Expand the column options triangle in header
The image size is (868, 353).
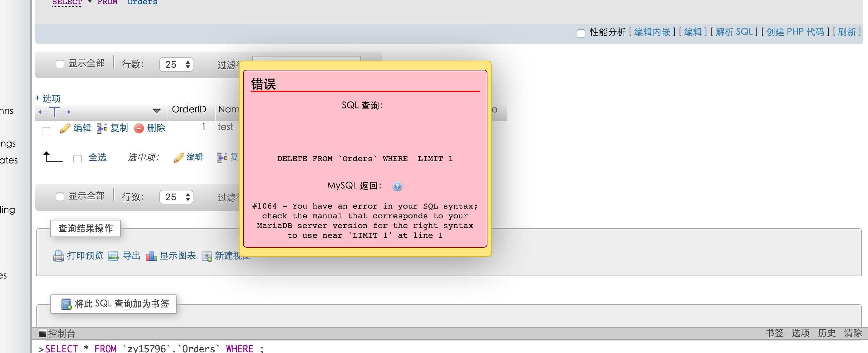tap(157, 111)
